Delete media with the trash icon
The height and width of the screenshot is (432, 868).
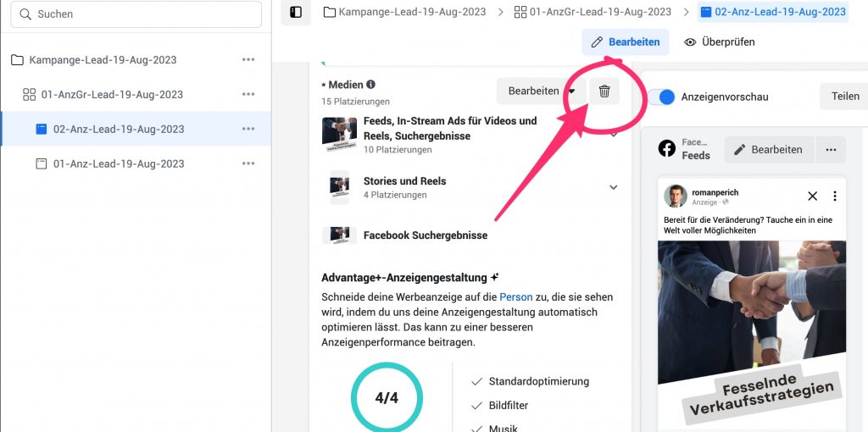coord(604,91)
